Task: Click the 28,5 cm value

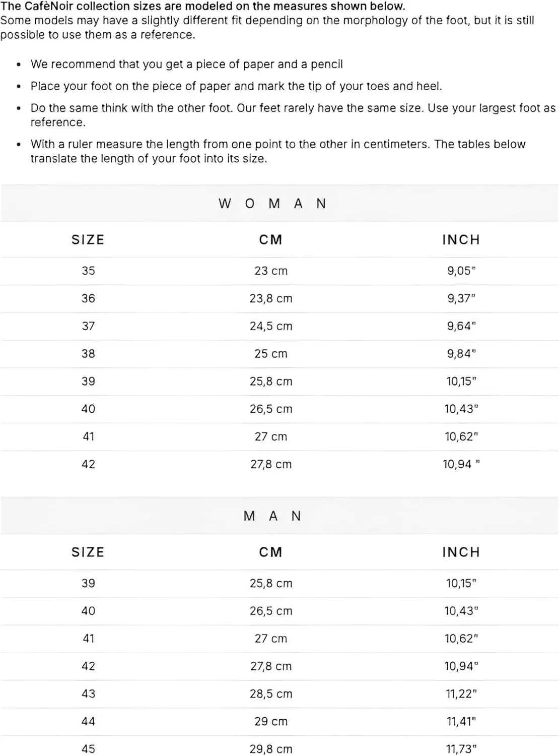Action: click(x=271, y=694)
